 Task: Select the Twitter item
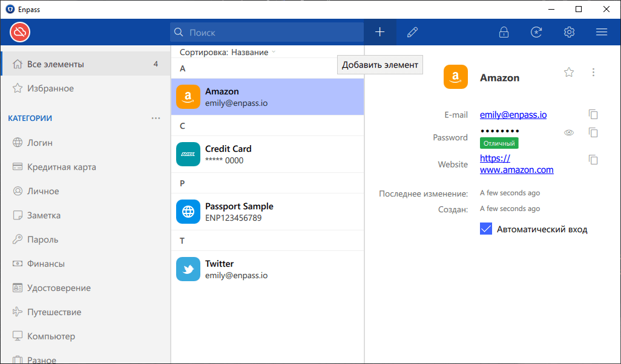[x=268, y=269]
